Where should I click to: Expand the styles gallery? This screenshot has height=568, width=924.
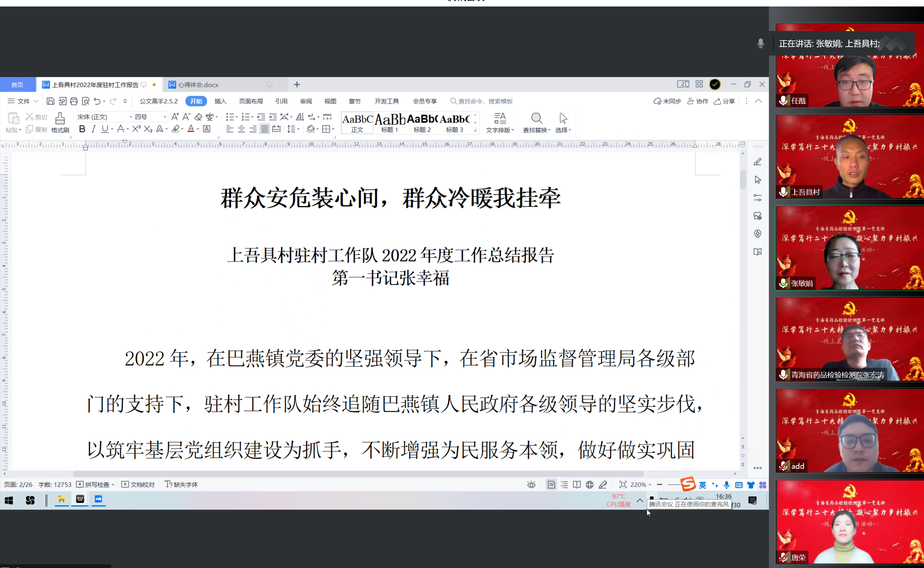pos(475,130)
